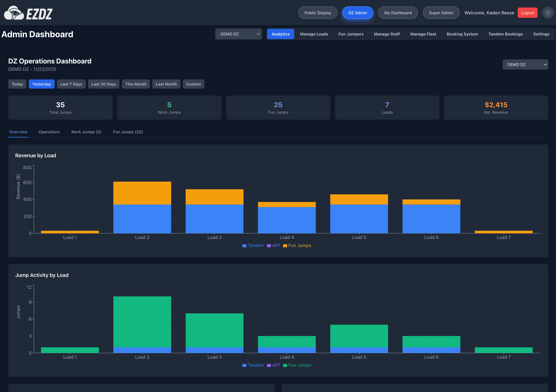
Task: Switch to the Operations tab
Action: pos(49,132)
